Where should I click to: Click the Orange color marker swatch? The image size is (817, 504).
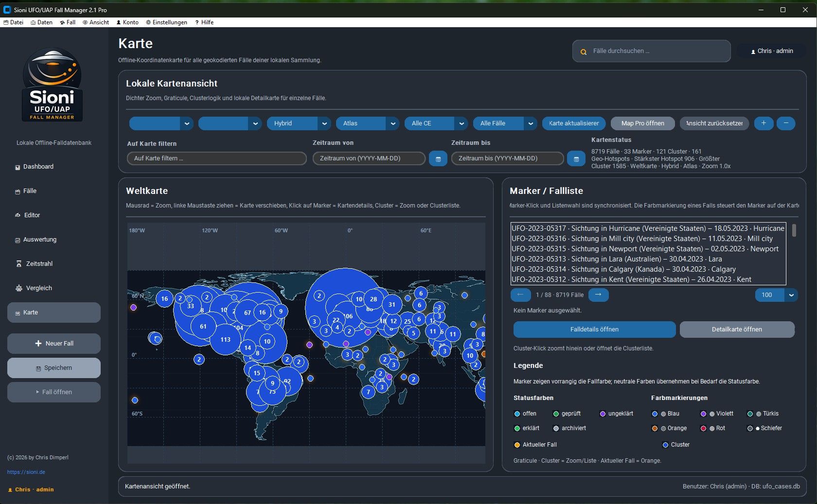point(655,428)
